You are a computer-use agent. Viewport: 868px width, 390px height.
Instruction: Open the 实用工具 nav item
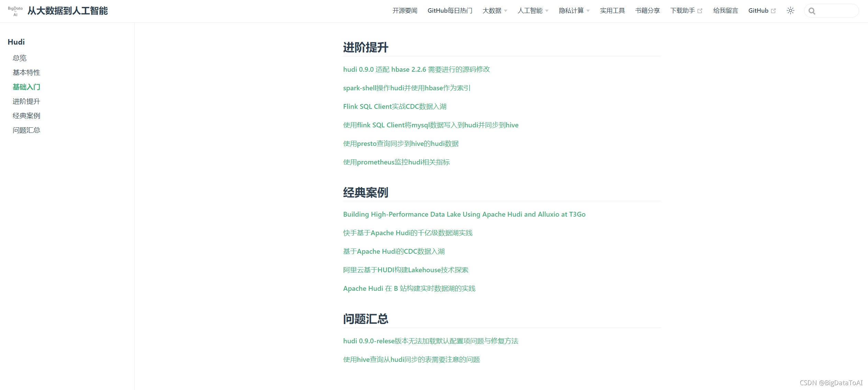point(612,11)
